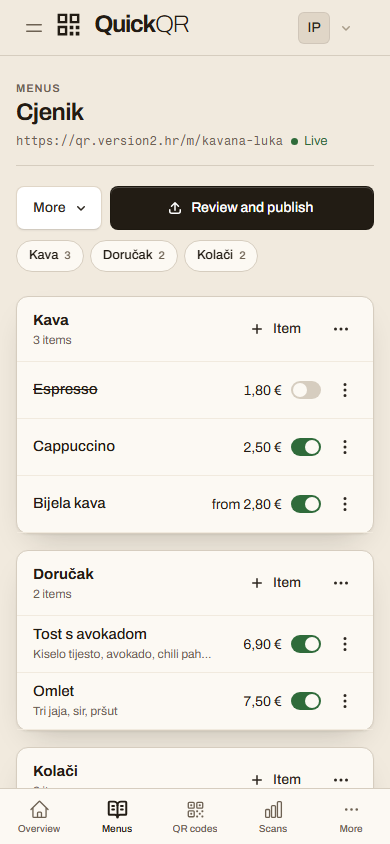Expand the More dropdown button

(x=59, y=208)
